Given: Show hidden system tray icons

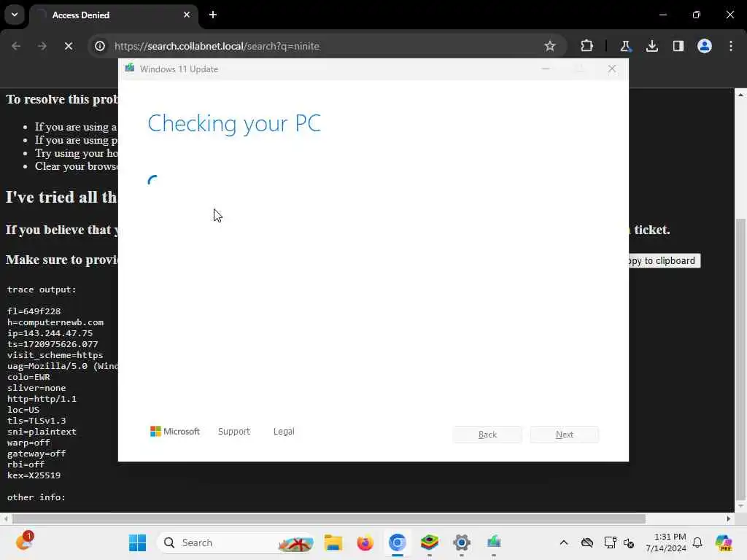Looking at the screenshot, I should click(x=564, y=542).
